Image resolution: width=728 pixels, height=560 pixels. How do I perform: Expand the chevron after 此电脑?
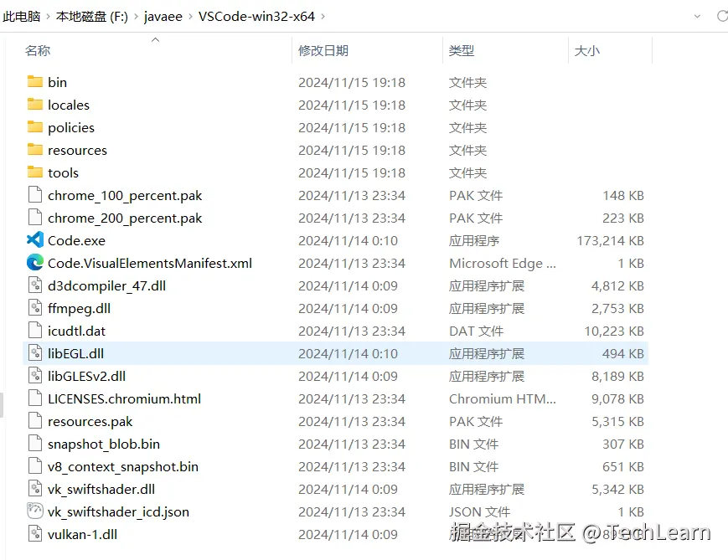(x=48, y=18)
